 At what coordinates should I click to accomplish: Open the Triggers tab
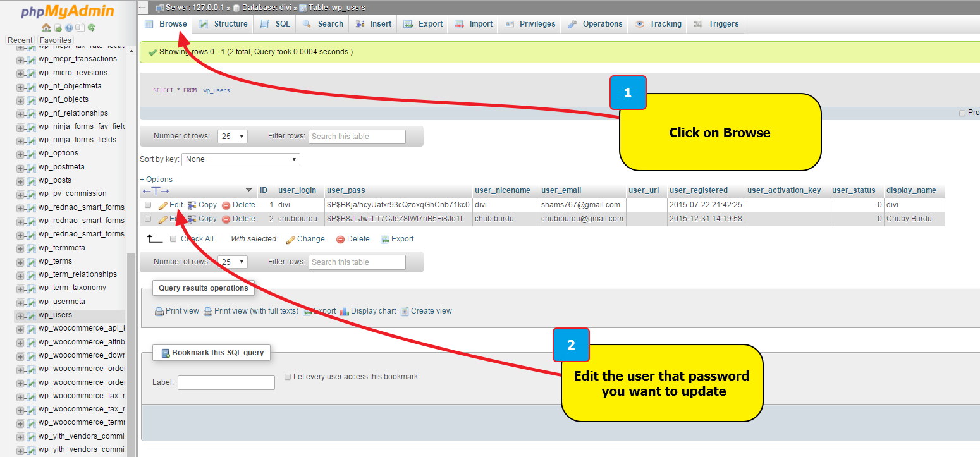716,24
